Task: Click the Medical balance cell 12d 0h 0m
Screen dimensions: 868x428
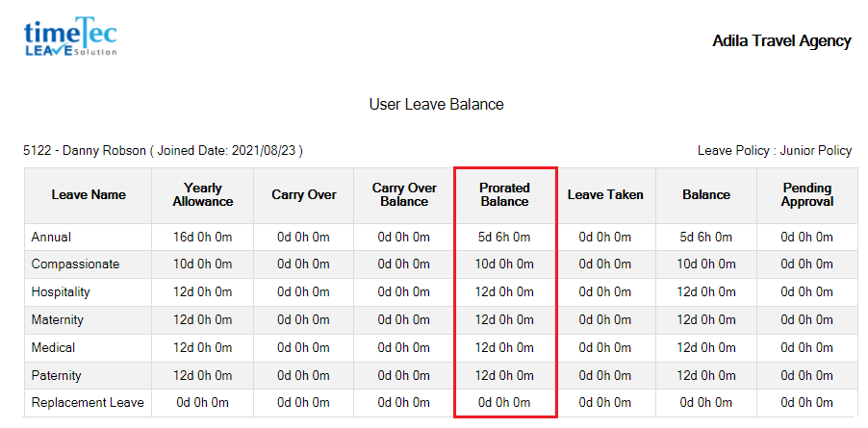Action: [x=706, y=348]
